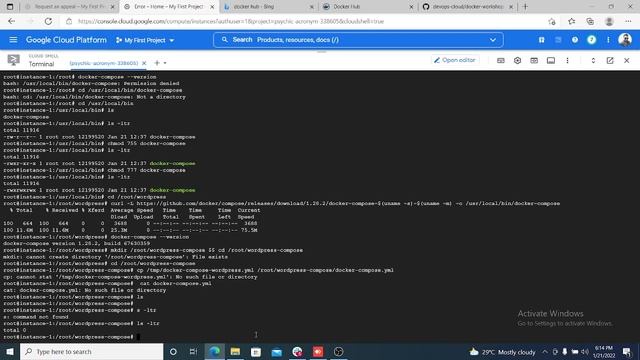Click the Type here to search box
Screen dimensions: 640x360
click(x=91, y=351)
